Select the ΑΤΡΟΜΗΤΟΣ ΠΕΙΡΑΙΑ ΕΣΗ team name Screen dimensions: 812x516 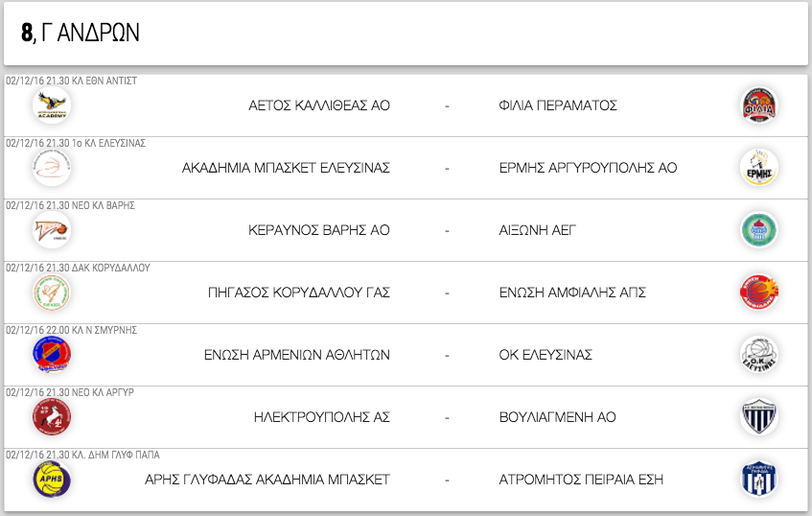581,480
